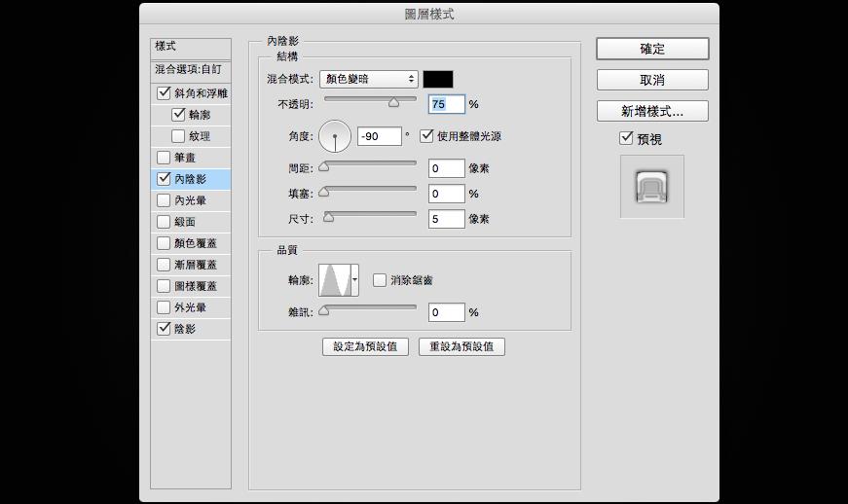The image size is (848, 504).
Task: Select the 外光暈 style entry
Action: pyautogui.click(x=191, y=307)
